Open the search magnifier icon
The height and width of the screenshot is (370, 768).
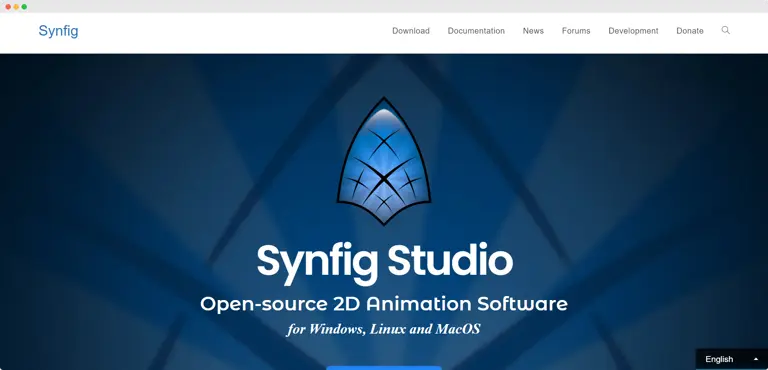pyautogui.click(x=725, y=30)
